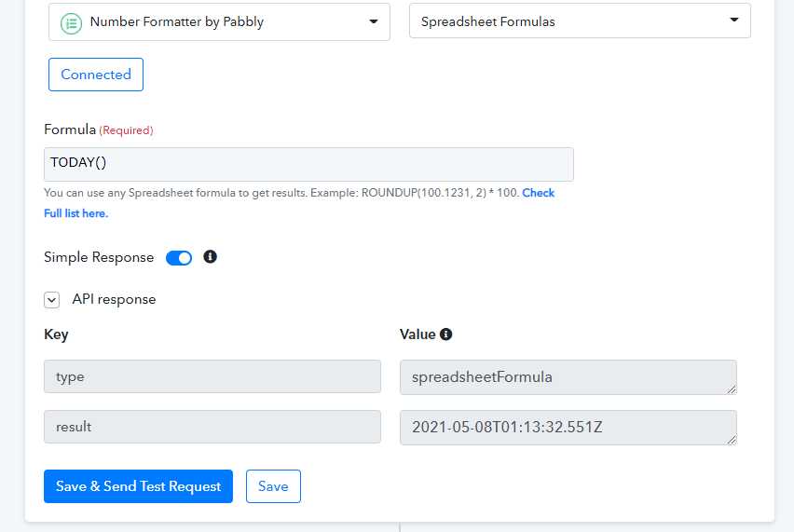Click the result timestamp value field

click(568, 428)
